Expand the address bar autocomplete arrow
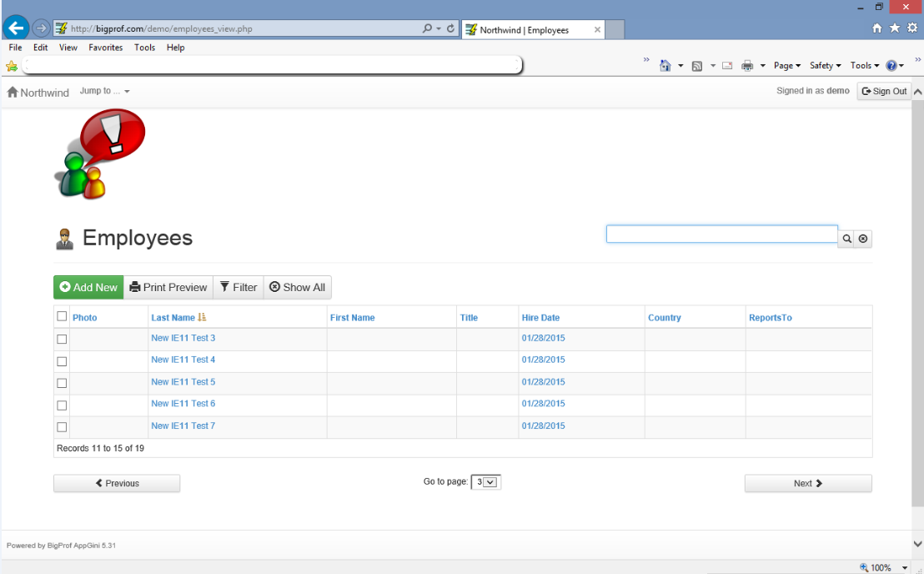 (x=439, y=28)
